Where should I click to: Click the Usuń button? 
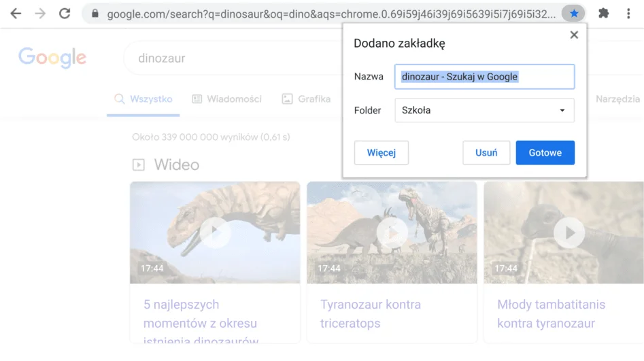pyautogui.click(x=486, y=153)
